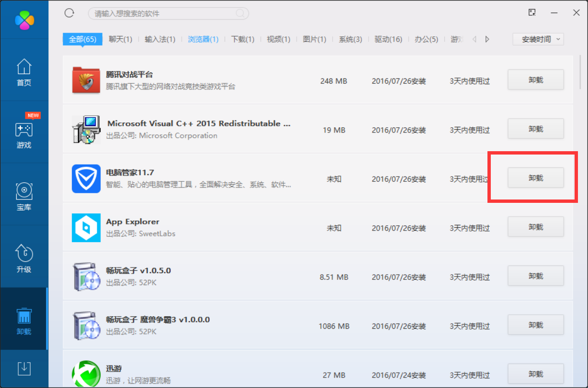Switch to the 办公(5) tab
This screenshot has height=388, width=588.
427,39
